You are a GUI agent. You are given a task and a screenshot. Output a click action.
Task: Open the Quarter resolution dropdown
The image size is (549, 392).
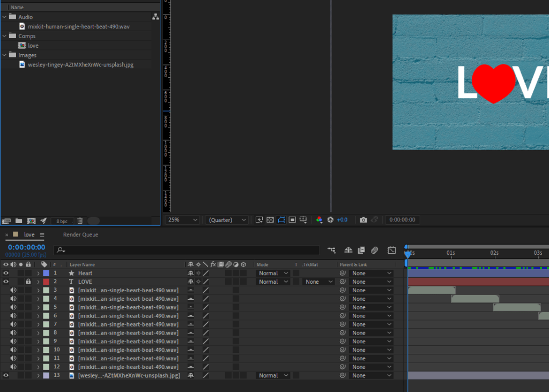pos(228,220)
